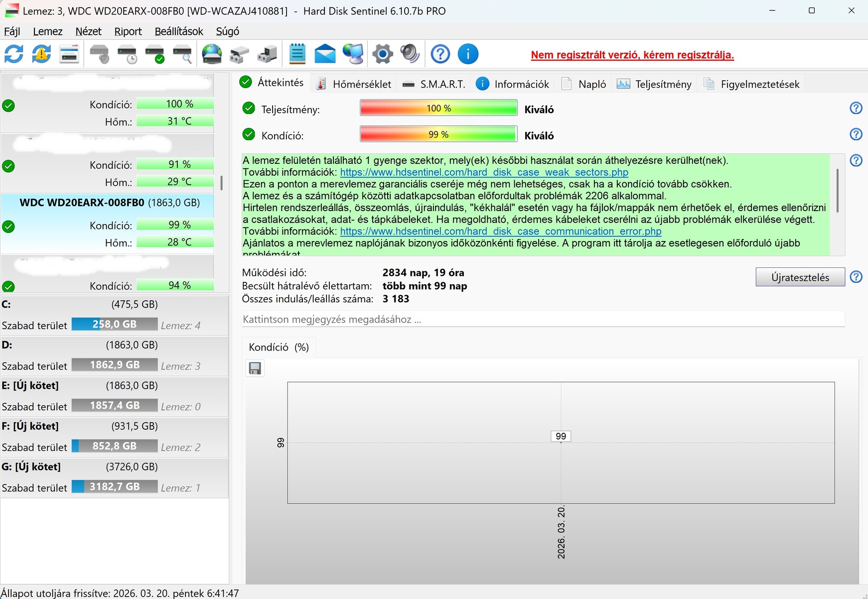The width and height of the screenshot is (868, 599).
Task: Select the D: drive entry
Action: tap(115, 356)
